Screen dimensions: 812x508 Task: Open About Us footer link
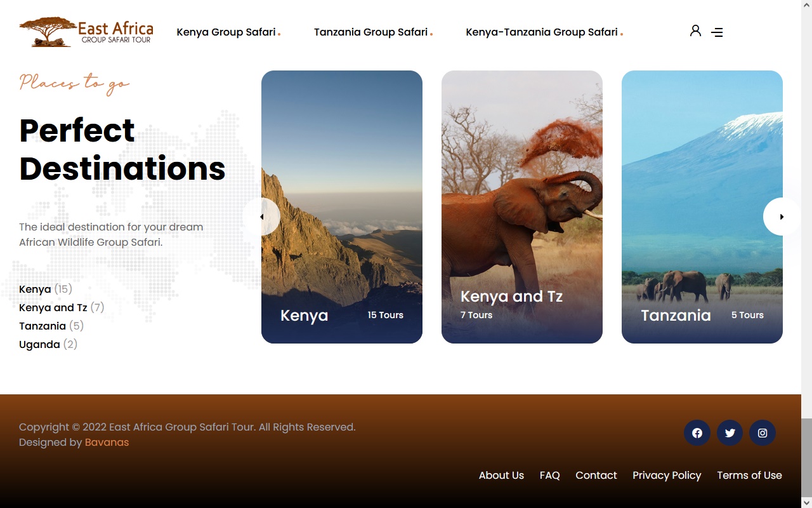[x=501, y=476]
